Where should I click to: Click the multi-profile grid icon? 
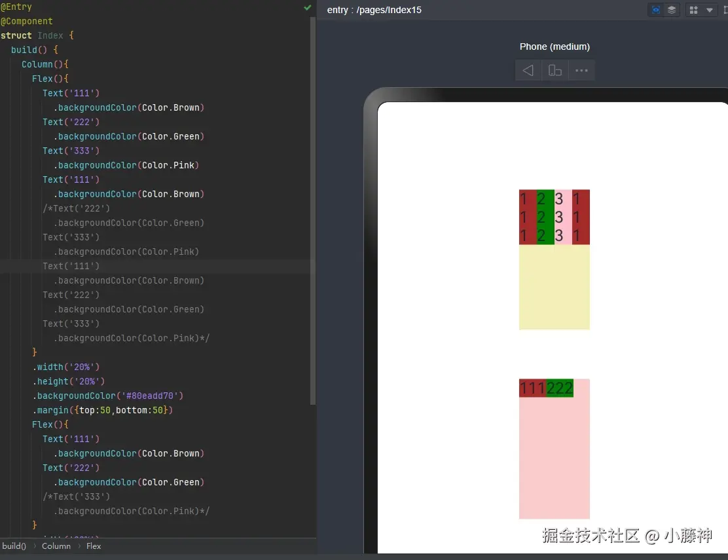(694, 10)
